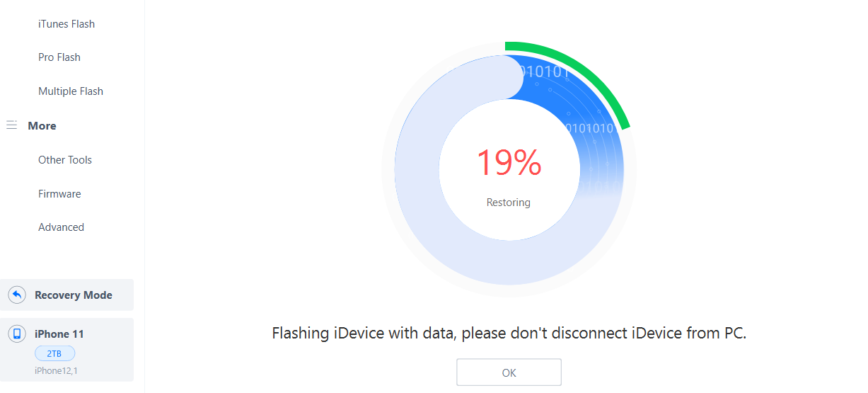This screenshot has width=868, height=393.
Task: Switch to Multiple Flash mode
Action: 71,91
